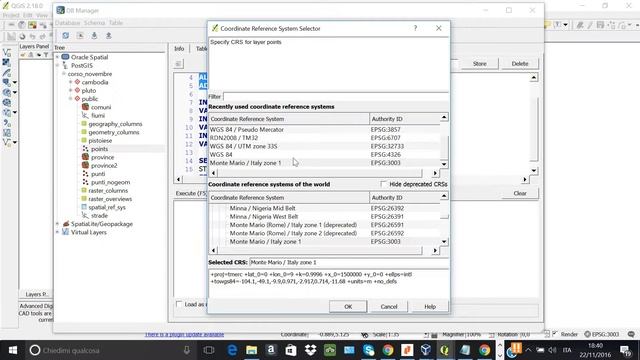Image resolution: width=640 pixels, height=360 pixels.
Task: Click the Store button
Action: coord(480,64)
